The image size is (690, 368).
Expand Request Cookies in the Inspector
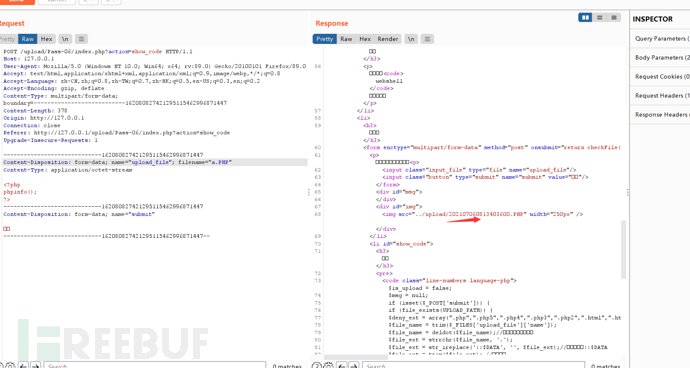coord(660,76)
